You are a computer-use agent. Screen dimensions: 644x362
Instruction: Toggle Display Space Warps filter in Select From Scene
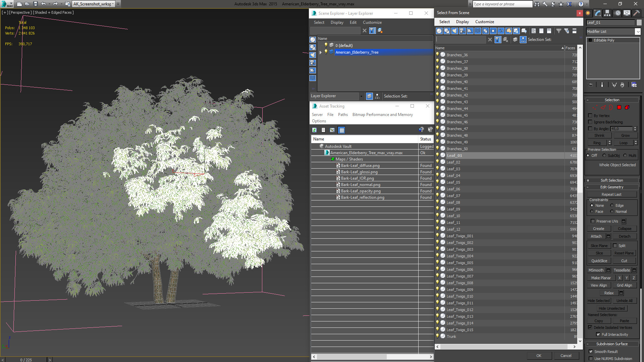pyautogui.click(x=478, y=31)
